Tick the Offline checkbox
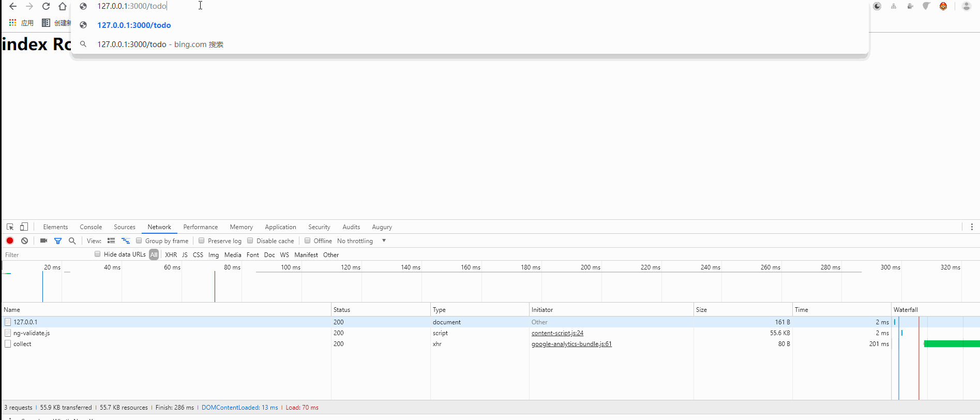This screenshot has height=420, width=980. [307, 241]
